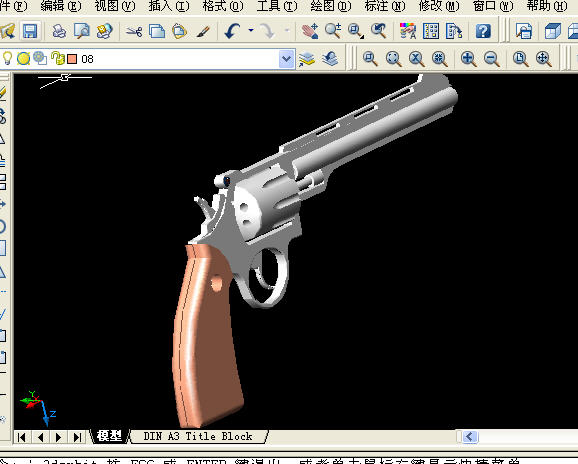Click the Match Properties brush icon
578x464 pixels.
203,31
